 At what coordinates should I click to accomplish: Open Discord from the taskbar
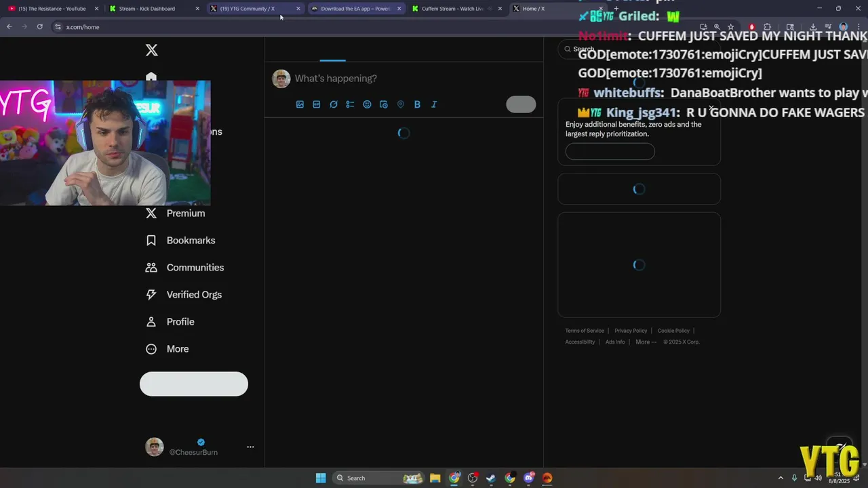[x=529, y=478]
